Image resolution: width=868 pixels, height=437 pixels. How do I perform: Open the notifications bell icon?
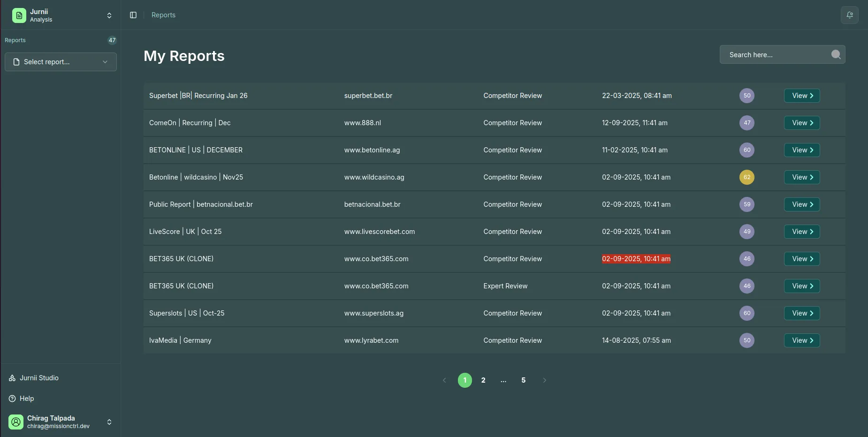click(x=849, y=15)
